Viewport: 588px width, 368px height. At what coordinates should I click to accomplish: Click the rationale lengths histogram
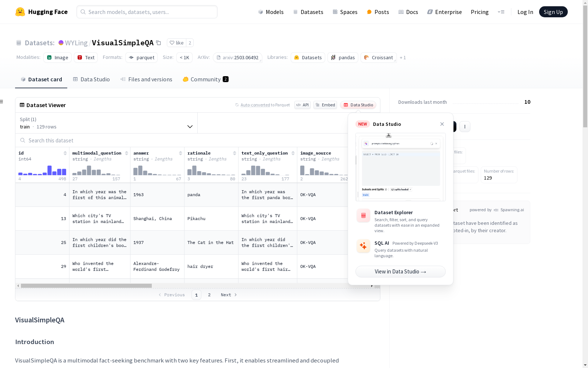pos(211,170)
